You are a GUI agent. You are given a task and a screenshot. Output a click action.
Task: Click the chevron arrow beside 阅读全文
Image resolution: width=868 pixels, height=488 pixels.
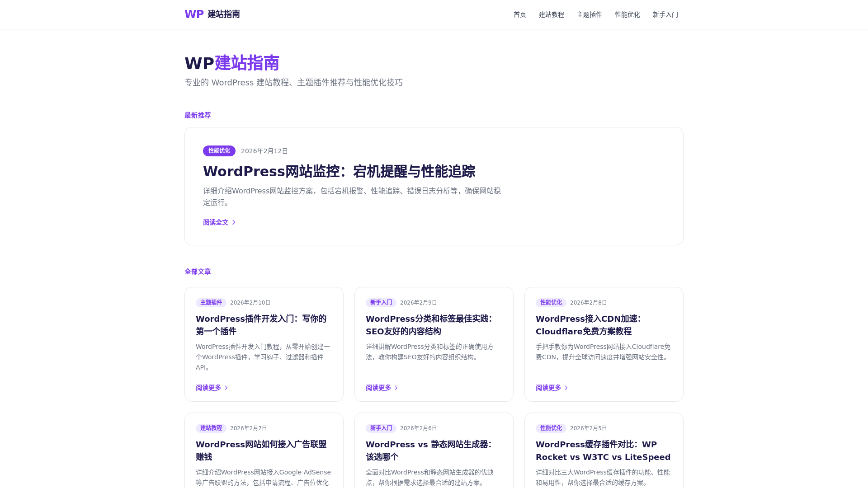click(x=234, y=222)
